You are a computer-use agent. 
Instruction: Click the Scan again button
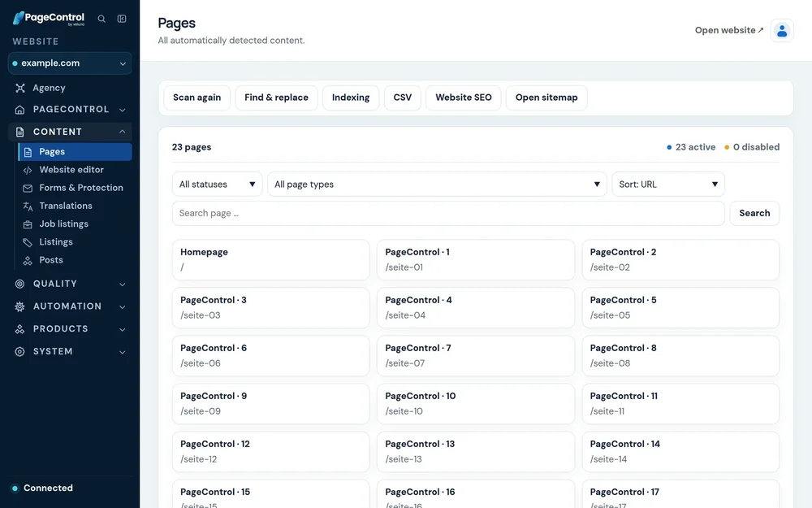[x=197, y=98]
